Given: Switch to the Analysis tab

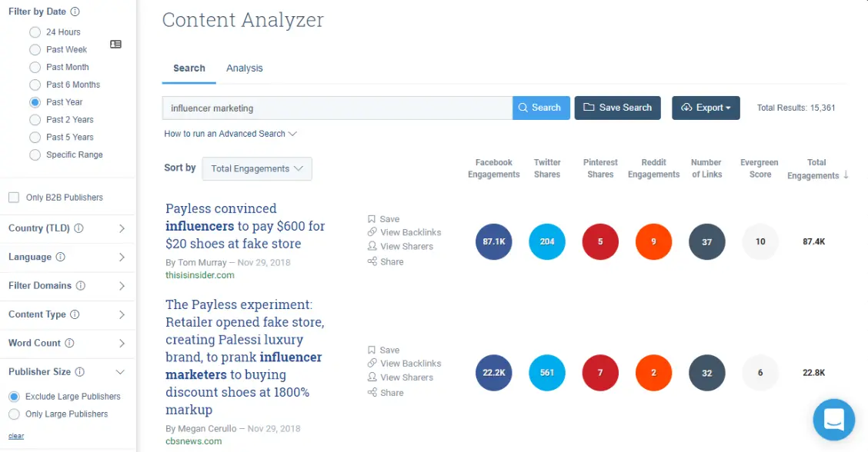Looking at the screenshot, I should (245, 68).
